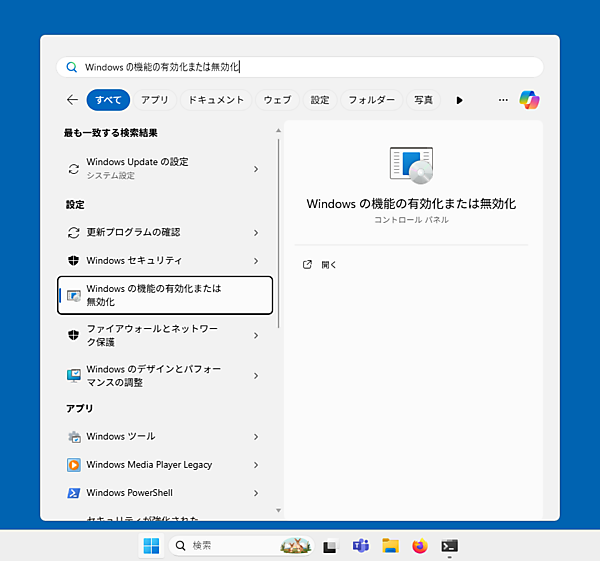Click the refresh icon beside 更新プログラムの確認

click(73, 233)
